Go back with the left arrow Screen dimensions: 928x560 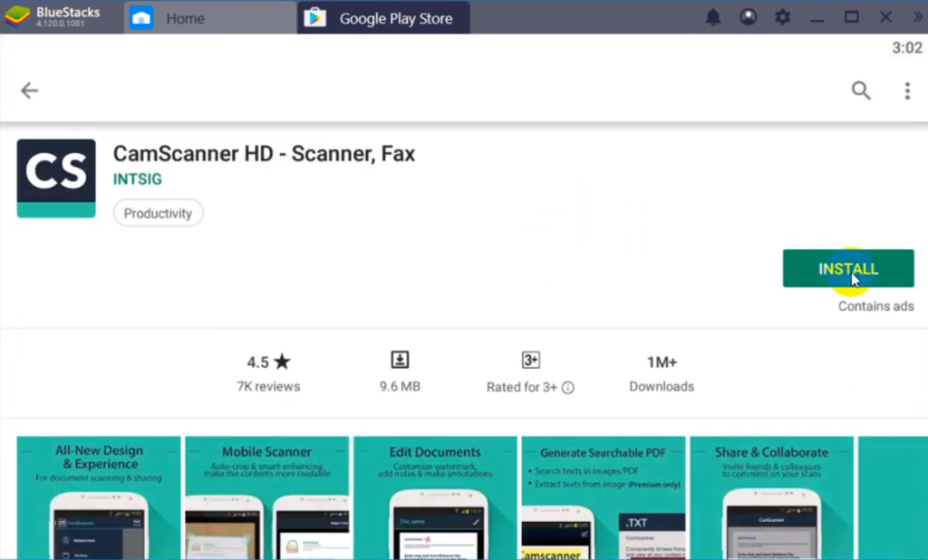(29, 91)
